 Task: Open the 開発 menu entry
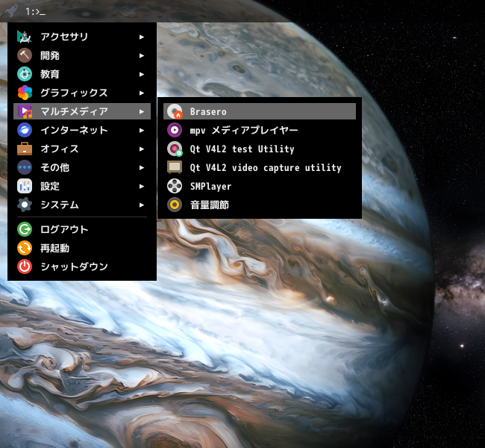click(x=82, y=55)
